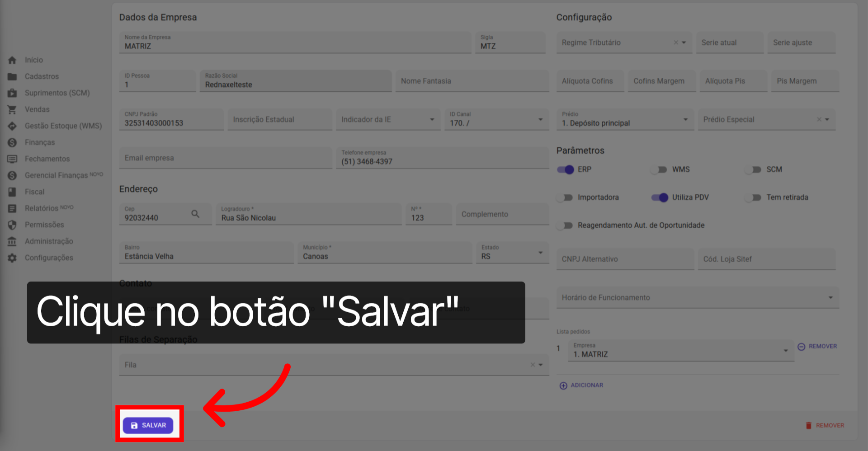Go to Administração in the sidebar
Image resolution: width=868 pixels, height=451 pixels.
pyautogui.click(x=49, y=241)
